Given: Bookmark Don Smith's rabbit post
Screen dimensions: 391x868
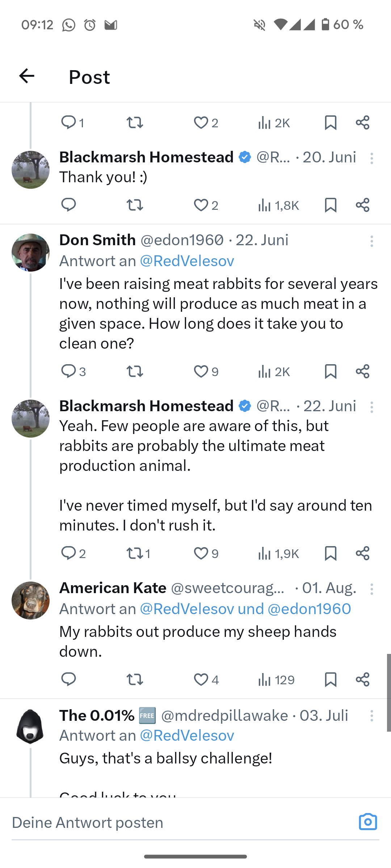Looking at the screenshot, I should coord(331,371).
